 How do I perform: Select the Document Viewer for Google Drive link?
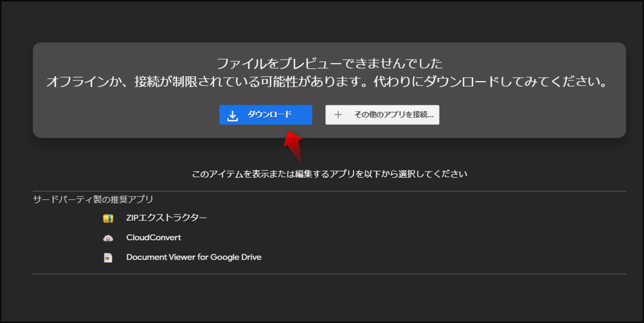tap(193, 257)
